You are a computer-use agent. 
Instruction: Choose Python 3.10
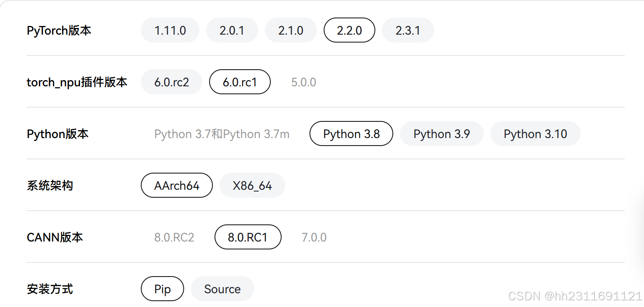(535, 133)
